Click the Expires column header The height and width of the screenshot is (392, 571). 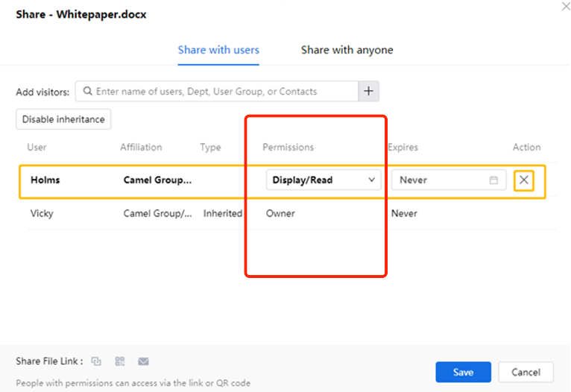[x=403, y=148]
